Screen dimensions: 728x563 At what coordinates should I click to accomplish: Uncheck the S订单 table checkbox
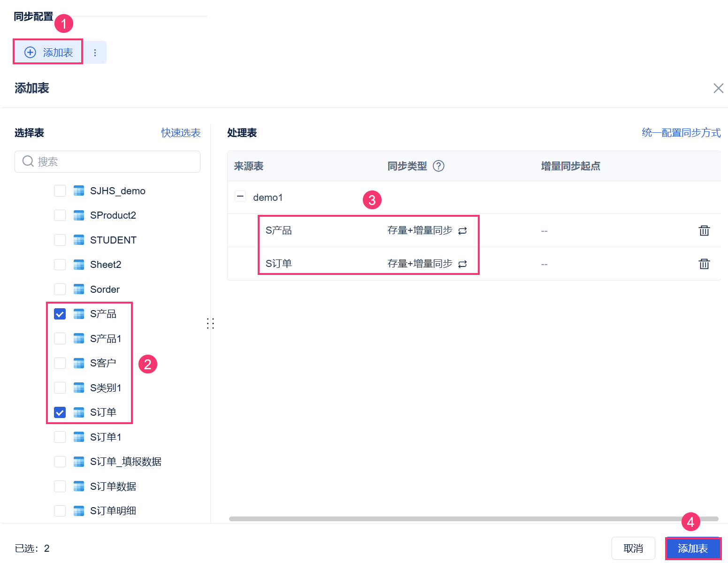60,412
